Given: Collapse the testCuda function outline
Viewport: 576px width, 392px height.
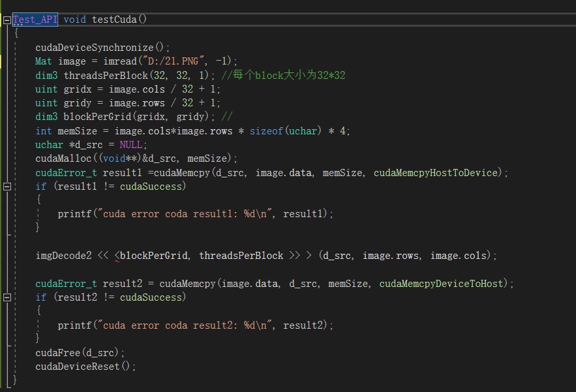Looking at the screenshot, I should pos(7,20).
